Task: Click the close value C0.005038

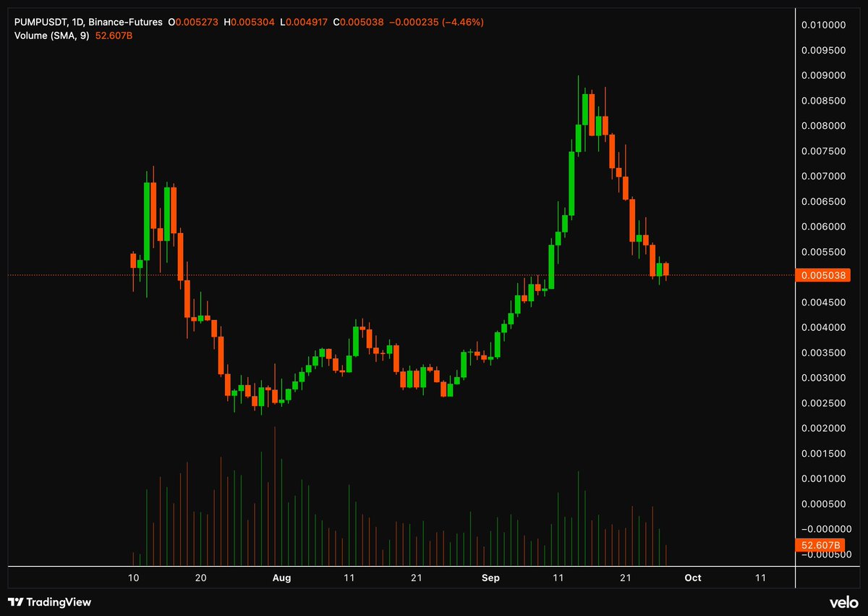Action: [359, 22]
